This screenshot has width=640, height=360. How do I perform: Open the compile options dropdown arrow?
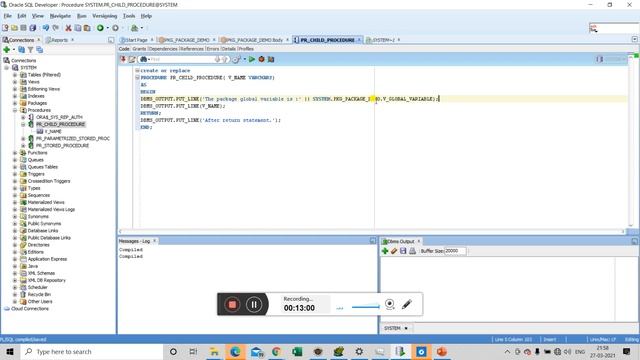pos(244,59)
